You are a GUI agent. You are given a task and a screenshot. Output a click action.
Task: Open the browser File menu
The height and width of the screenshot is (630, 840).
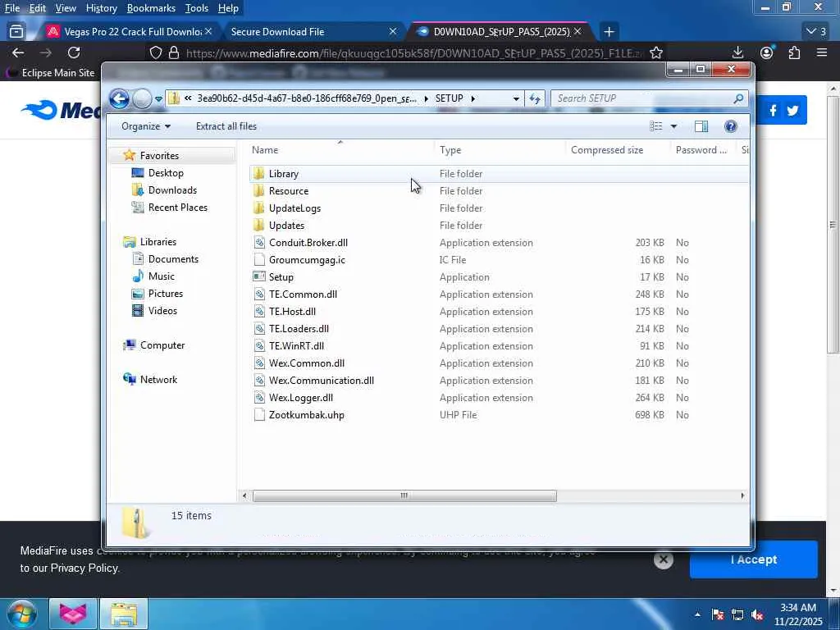tap(11, 8)
